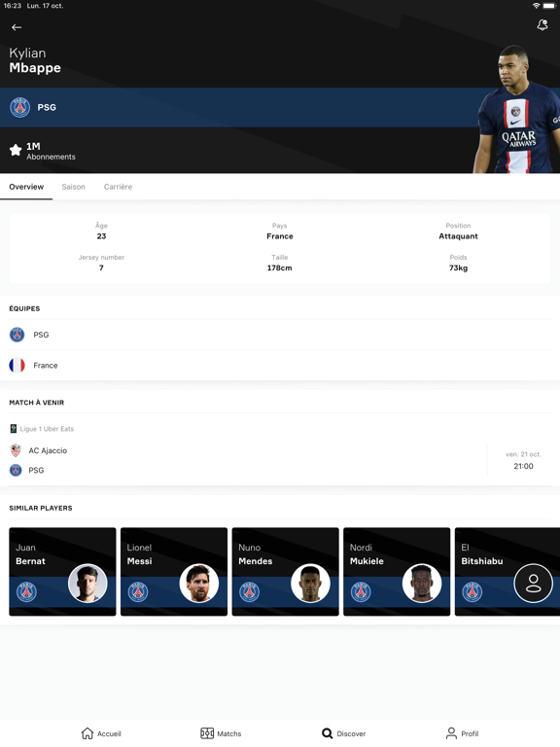Viewport: 560px width, 747px height.
Task: Tap the Pays value 'France'
Action: coord(280,236)
